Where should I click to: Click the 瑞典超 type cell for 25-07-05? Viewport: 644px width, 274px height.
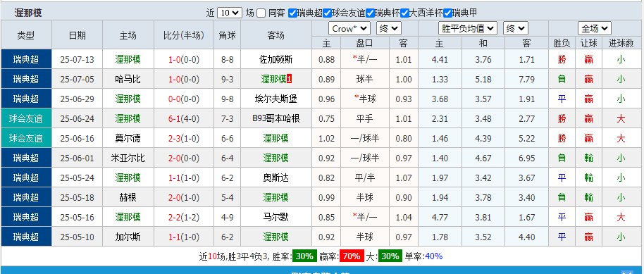pos(26,80)
